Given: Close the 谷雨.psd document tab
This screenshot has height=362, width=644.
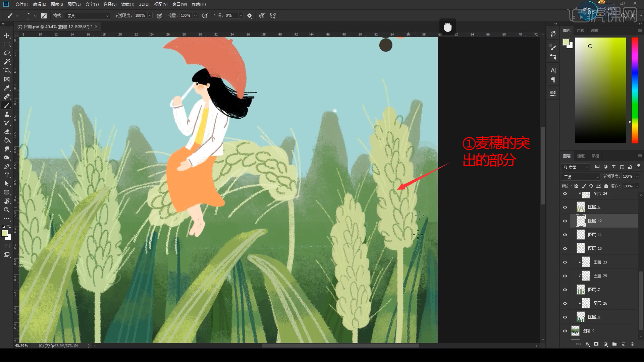Looking at the screenshot, I should tap(96, 26).
